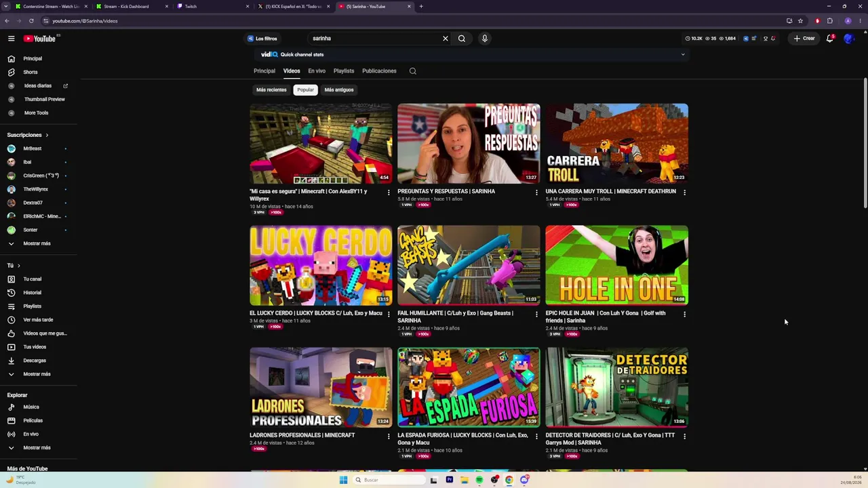Collapse the vidIQ Quick channel stats panel
The height and width of the screenshot is (488, 868).
(683, 54)
